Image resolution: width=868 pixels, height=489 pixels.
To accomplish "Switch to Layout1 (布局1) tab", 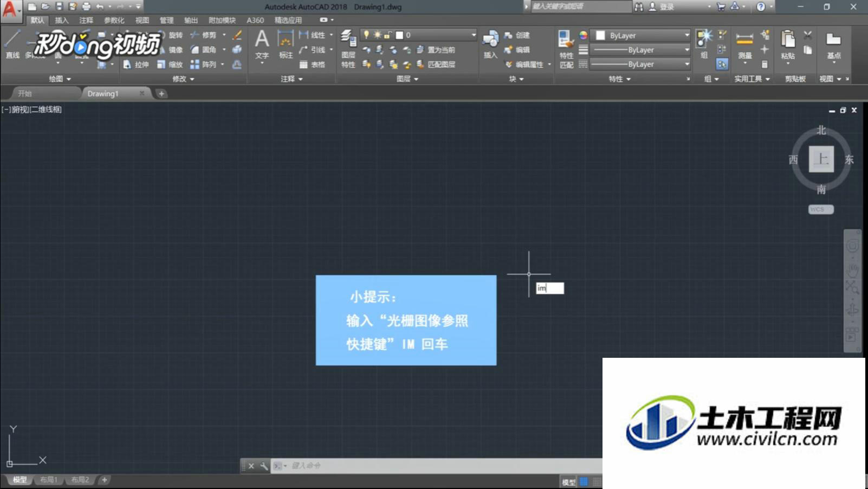I will 49,480.
